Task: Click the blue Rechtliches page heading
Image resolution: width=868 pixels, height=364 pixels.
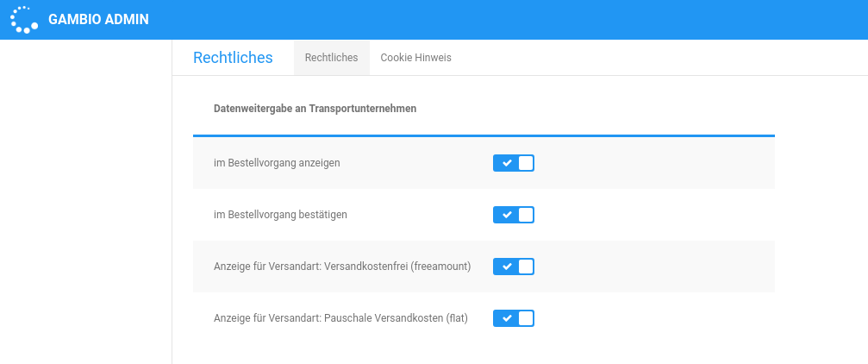Action: coord(233,58)
